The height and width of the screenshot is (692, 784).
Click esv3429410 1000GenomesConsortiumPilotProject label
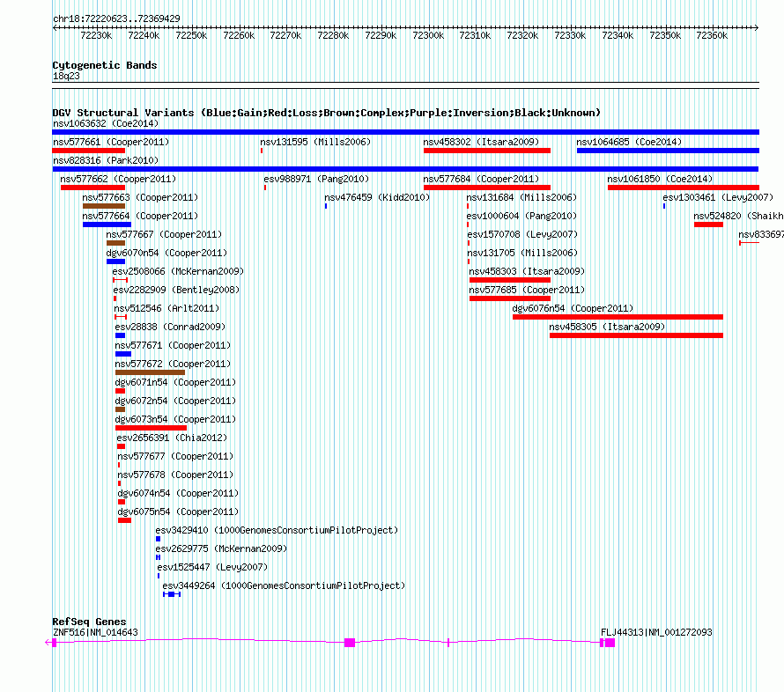[277, 530]
